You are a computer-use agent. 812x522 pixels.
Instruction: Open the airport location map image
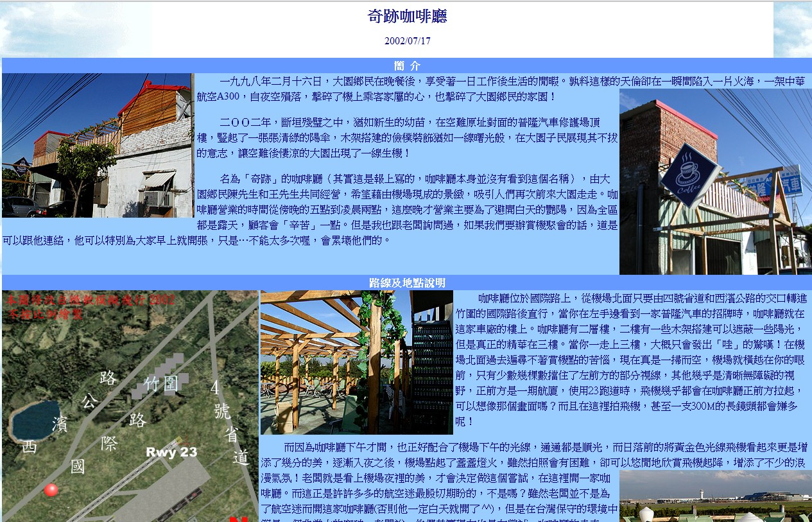pos(130,406)
